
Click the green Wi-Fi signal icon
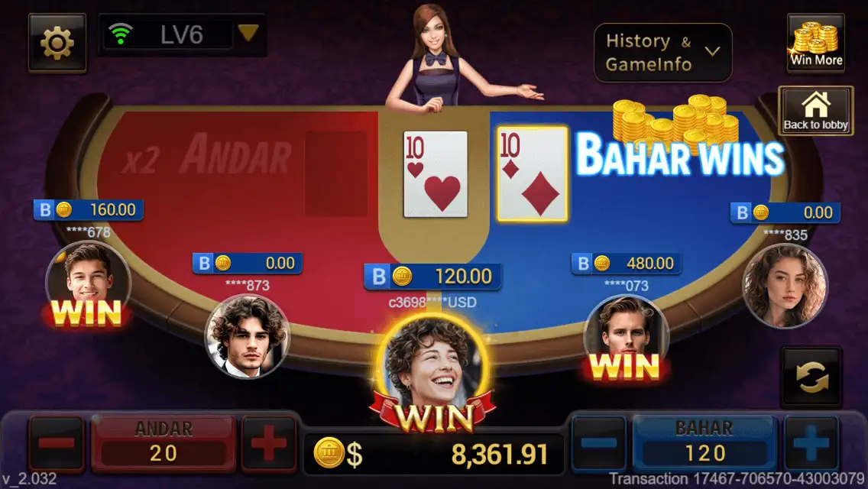(x=120, y=34)
